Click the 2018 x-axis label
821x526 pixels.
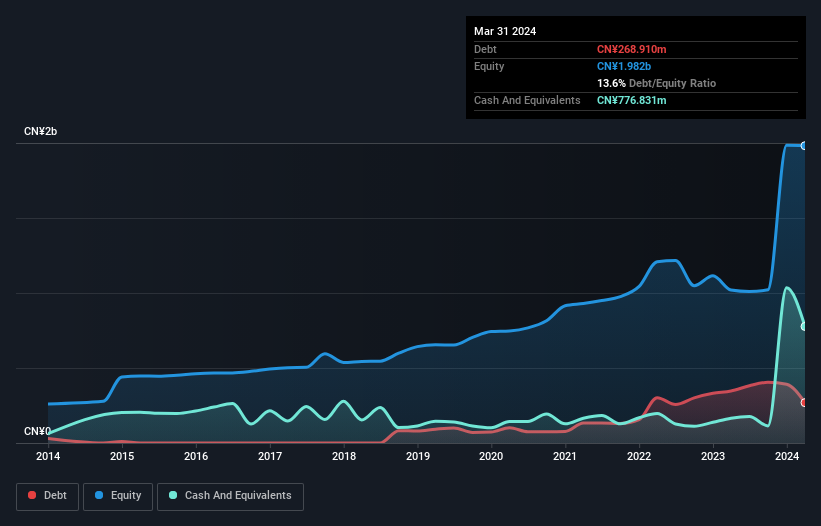344,456
